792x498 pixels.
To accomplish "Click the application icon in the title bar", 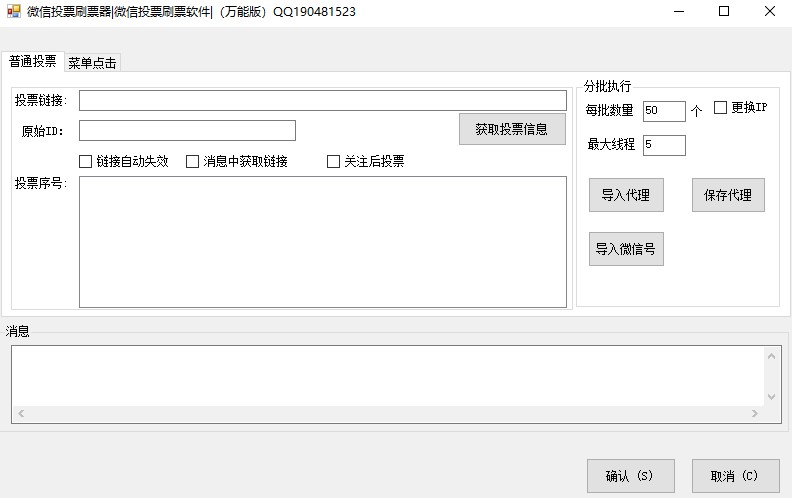I will 14,11.
